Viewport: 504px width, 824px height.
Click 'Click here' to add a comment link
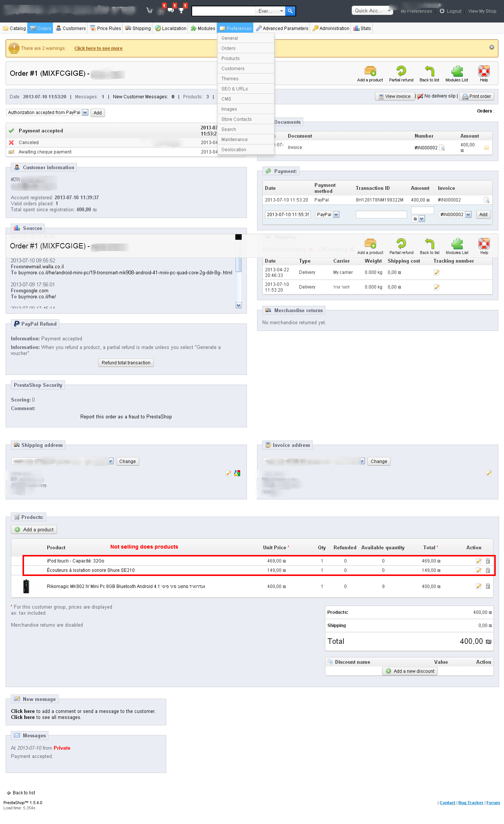23,711
